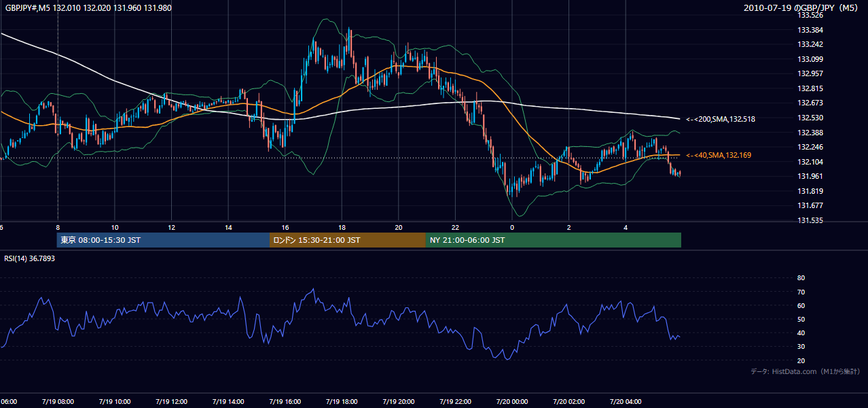Viewport: 868px width, 408px height.
Task: Click the 7/19 12:00 time label
Action: (x=171, y=401)
